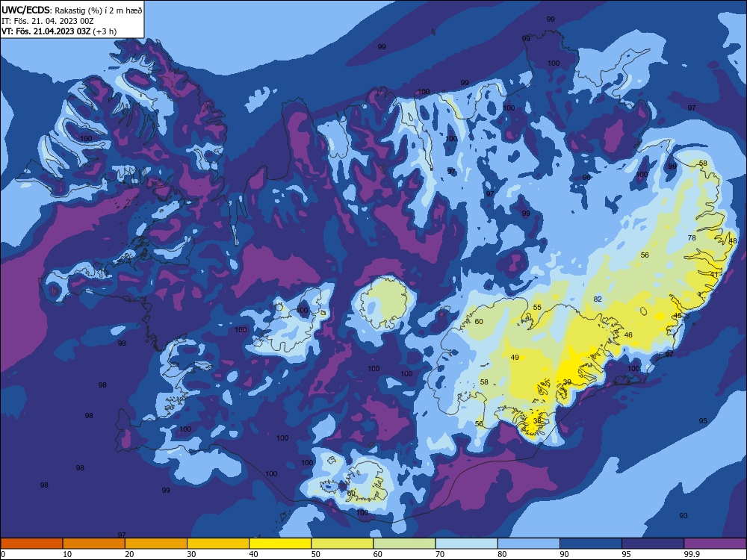Select the bright yellow 40–50 legend swatch
The image size is (747, 560).
tap(280, 544)
